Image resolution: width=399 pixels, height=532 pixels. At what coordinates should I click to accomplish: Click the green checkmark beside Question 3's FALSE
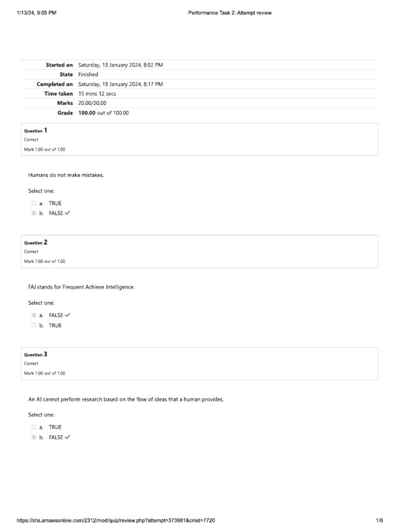pos(68,437)
